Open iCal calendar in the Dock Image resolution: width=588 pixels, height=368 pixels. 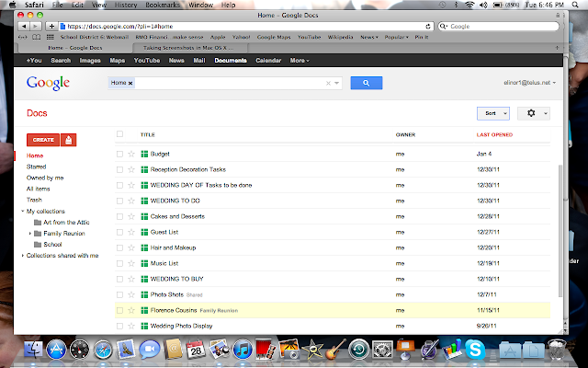196,350
